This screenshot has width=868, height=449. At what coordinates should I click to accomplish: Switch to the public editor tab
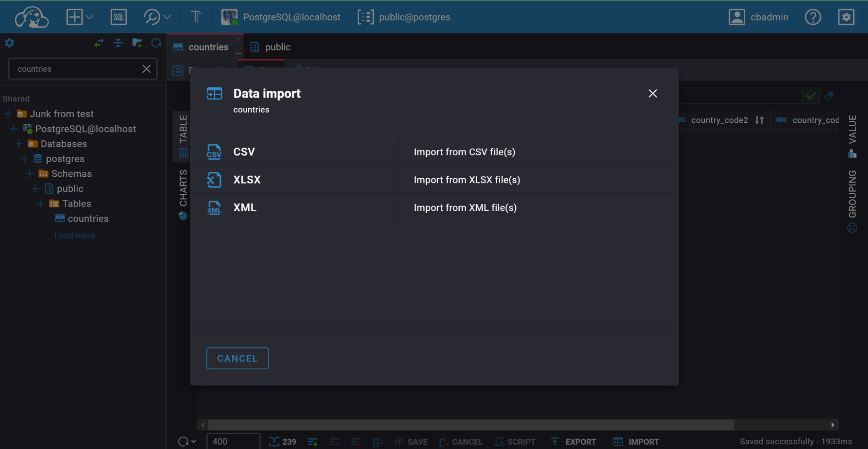point(271,47)
